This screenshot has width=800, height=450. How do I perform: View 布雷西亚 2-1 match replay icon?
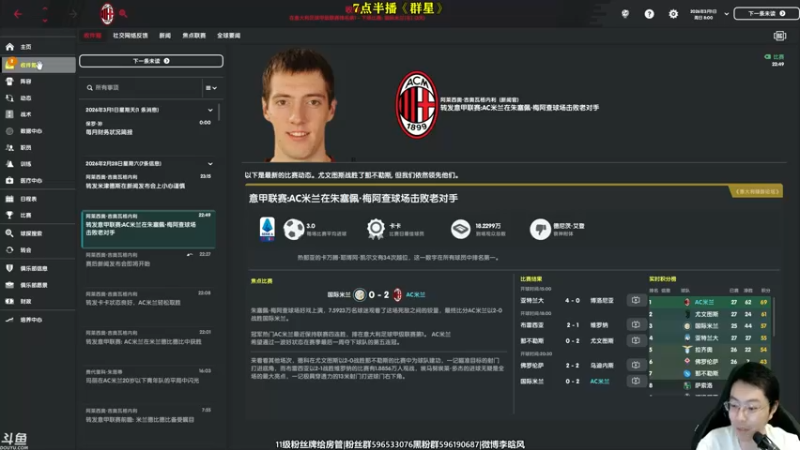pos(635,324)
